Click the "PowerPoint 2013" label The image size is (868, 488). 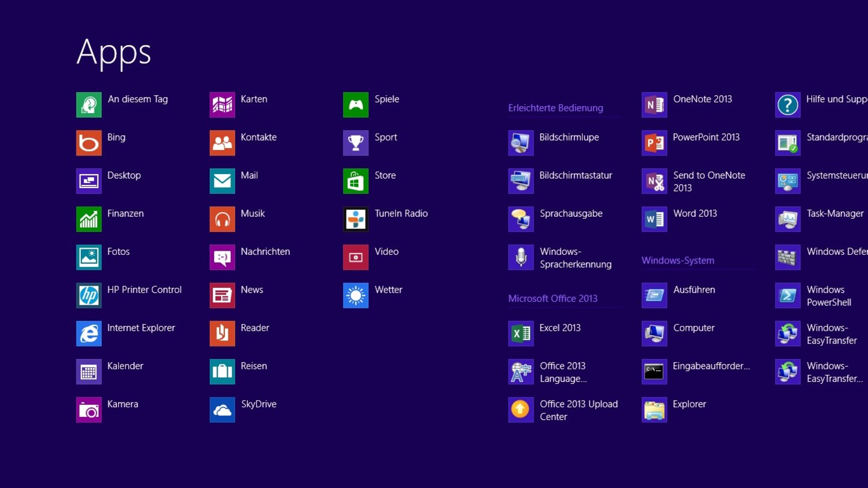[x=706, y=137]
